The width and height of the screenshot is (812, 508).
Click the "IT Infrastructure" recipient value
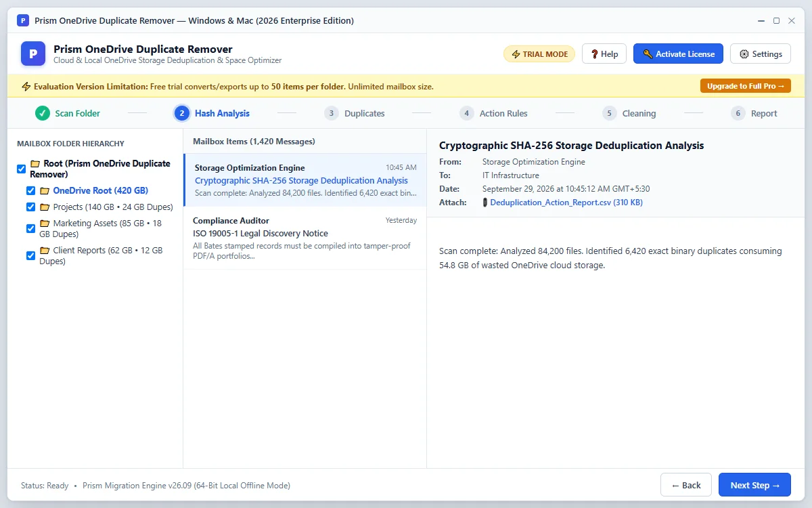point(511,175)
